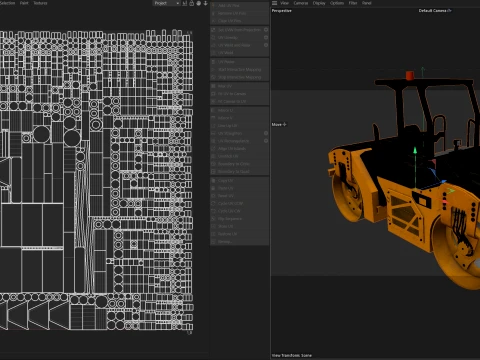Click the Clear UV Pins command
Viewport: 480px width, 360px height.
239,21
